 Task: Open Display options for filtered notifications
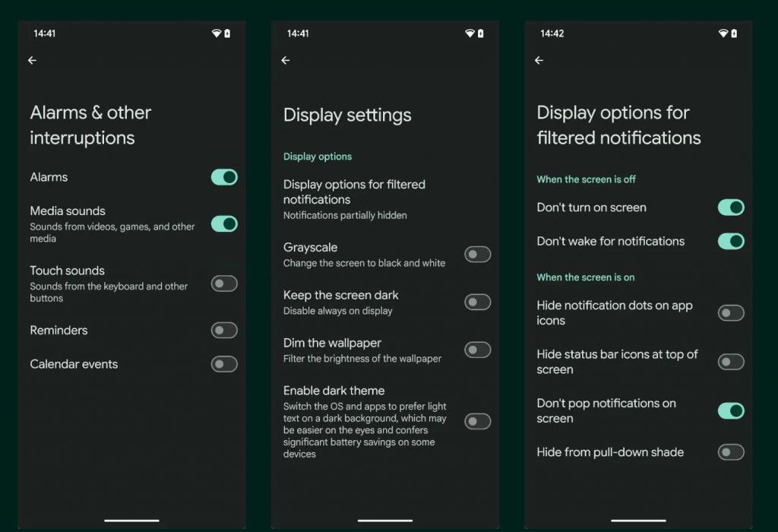(385, 199)
